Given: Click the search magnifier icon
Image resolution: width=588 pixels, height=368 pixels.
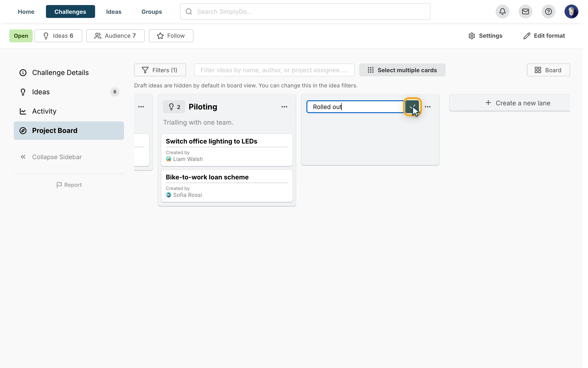Looking at the screenshot, I should point(189,11).
